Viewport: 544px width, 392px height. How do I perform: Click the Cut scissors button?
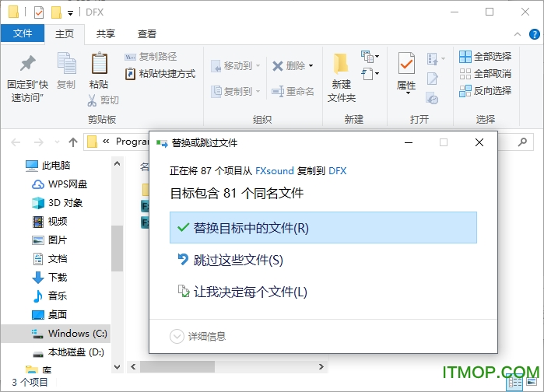pos(103,100)
